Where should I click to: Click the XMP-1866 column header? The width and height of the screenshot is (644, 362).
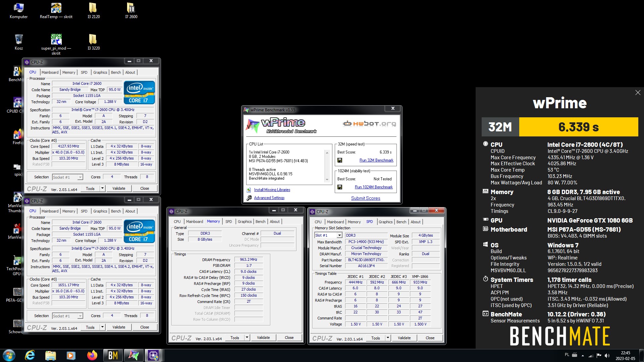point(420,277)
